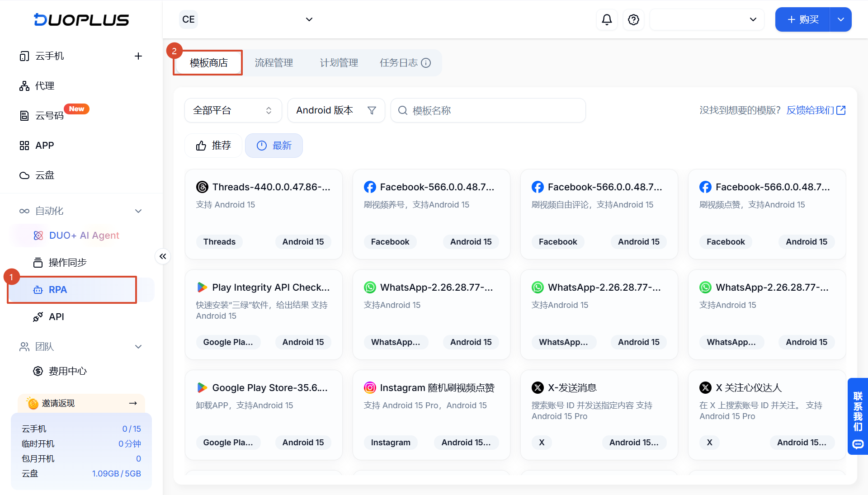Click the RPA robot icon
Image resolution: width=868 pixels, height=495 pixels.
(38, 290)
